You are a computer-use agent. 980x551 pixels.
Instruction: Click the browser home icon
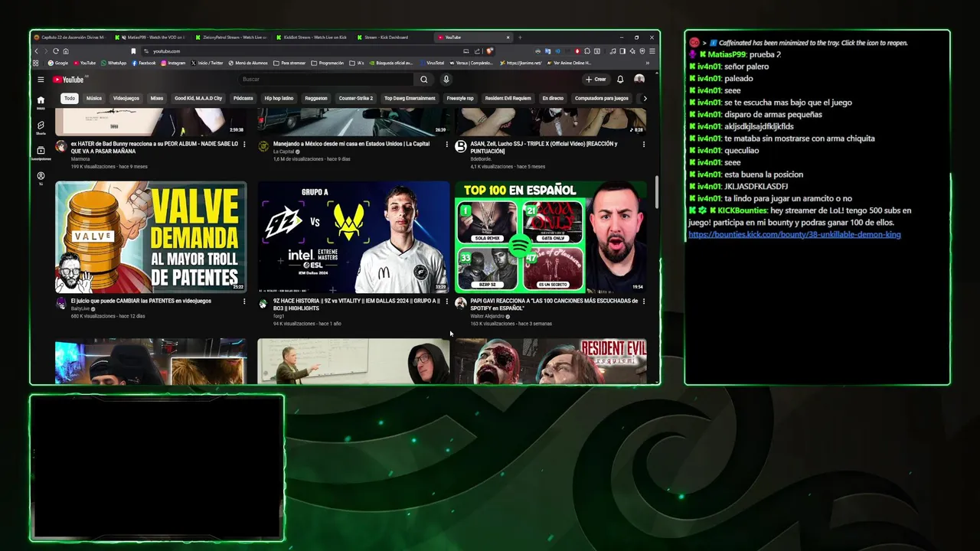(x=66, y=51)
